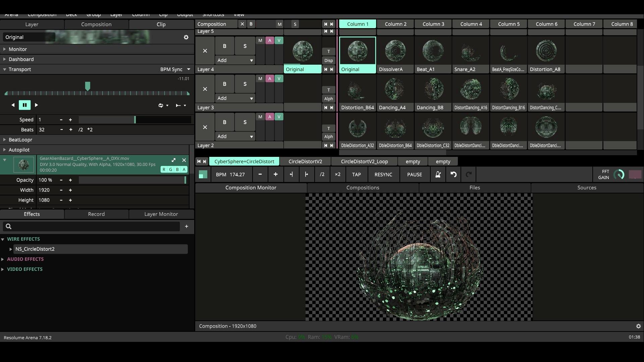Toggle Layer 4 audio A button
Screen dimensions: 644x362
[x=270, y=41]
